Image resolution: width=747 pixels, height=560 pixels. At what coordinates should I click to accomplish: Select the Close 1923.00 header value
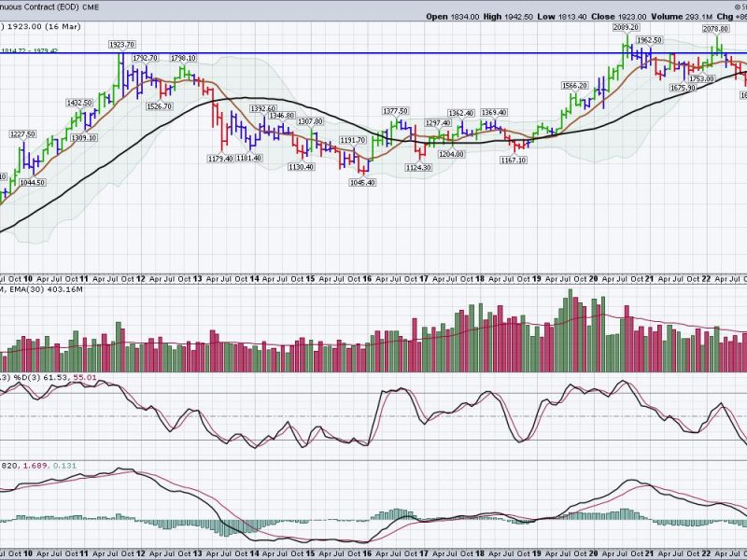(619, 17)
